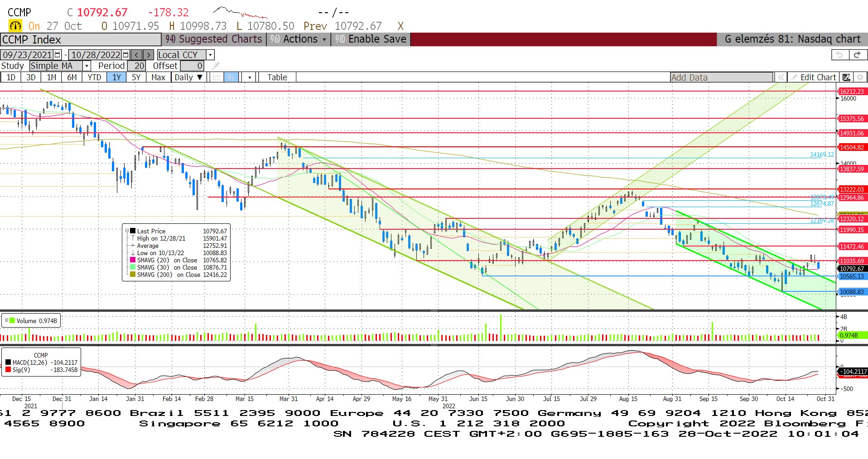Screen dimensions: 868x459
Task: Select the YTD range tab
Action: (94, 77)
